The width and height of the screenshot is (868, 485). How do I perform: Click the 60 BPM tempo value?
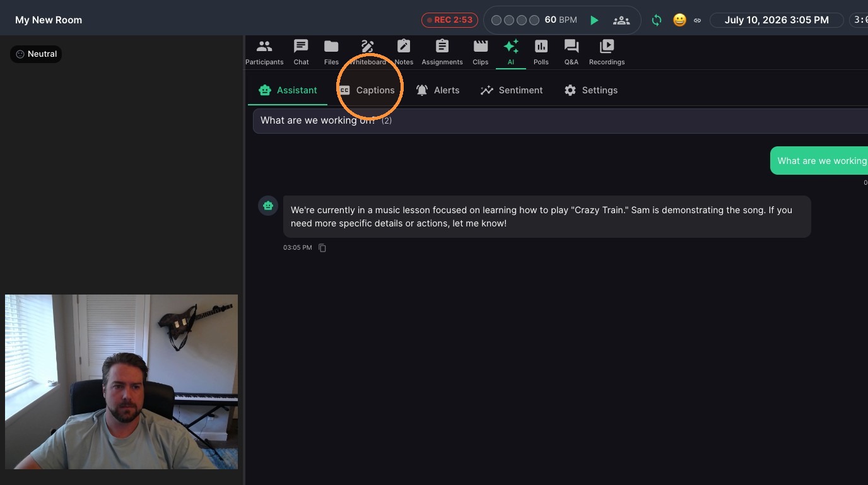tap(561, 20)
